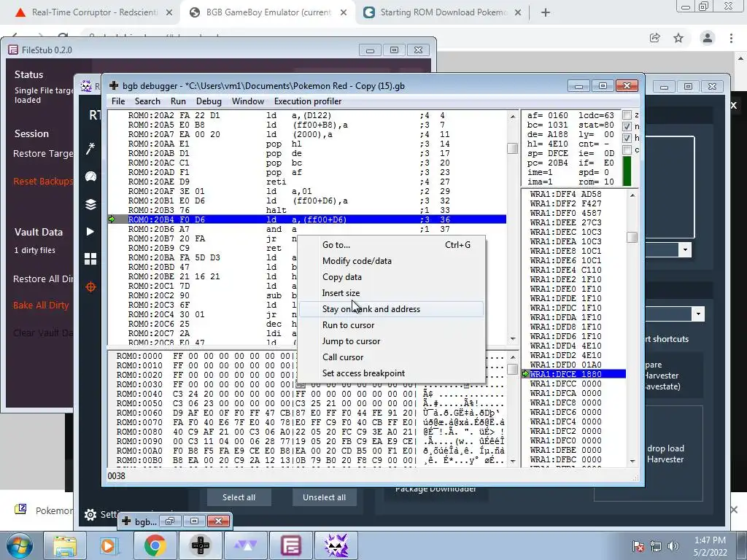This screenshot has width=747, height=560.
Task: Open the File menu in bgb debugger
Action: click(x=117, y=101)
